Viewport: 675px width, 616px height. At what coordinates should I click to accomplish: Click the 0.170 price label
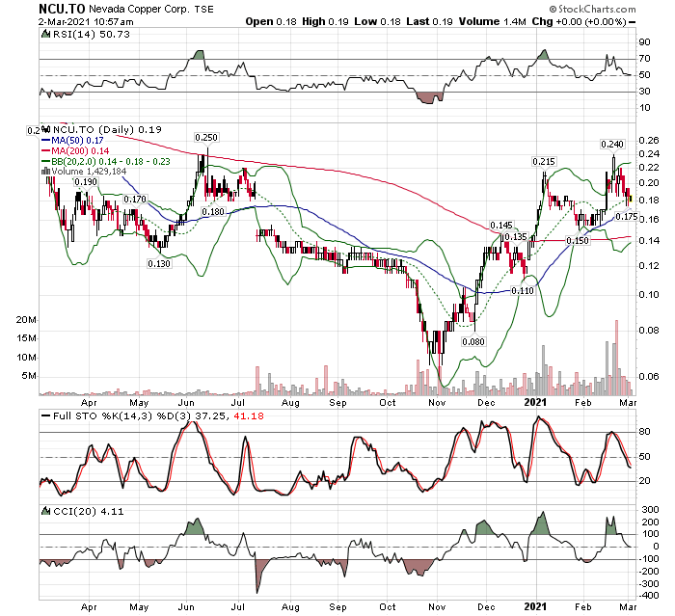[135, 200]
